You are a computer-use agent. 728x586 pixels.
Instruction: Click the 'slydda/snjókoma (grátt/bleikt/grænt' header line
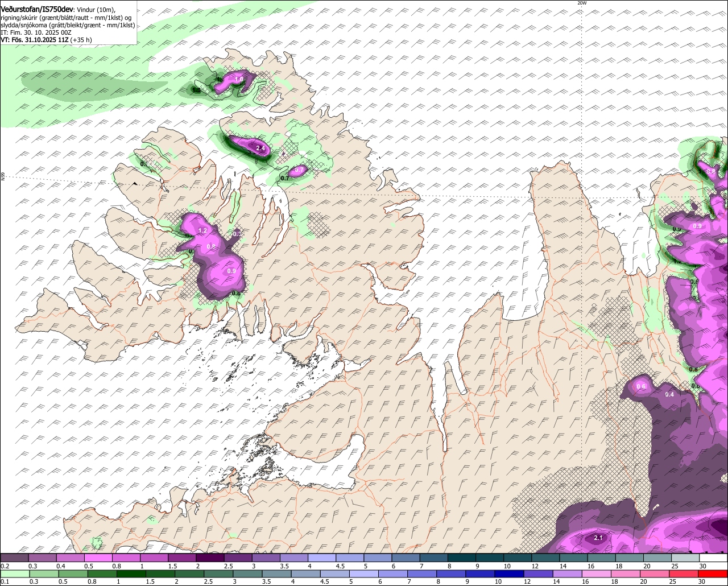click(67, 25)
